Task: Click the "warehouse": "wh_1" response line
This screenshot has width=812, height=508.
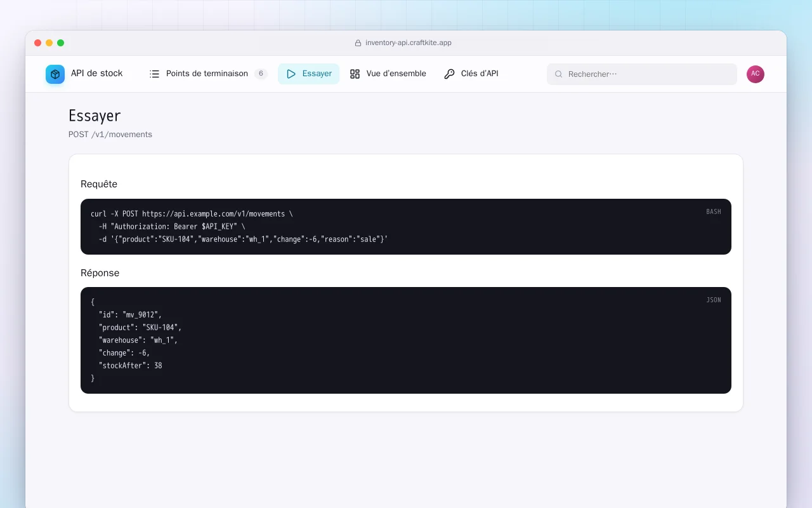Action: 138,340
